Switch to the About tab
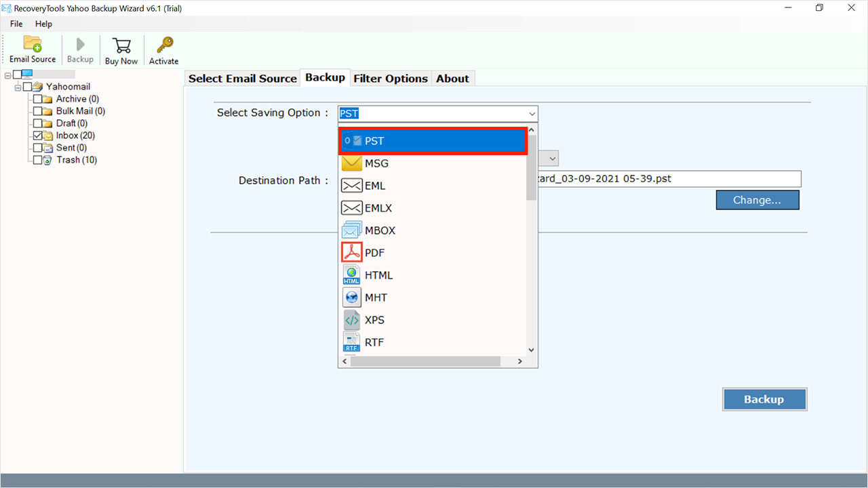Screen dimensions: 868x488 pyautogui.click(x=453, y=79)
